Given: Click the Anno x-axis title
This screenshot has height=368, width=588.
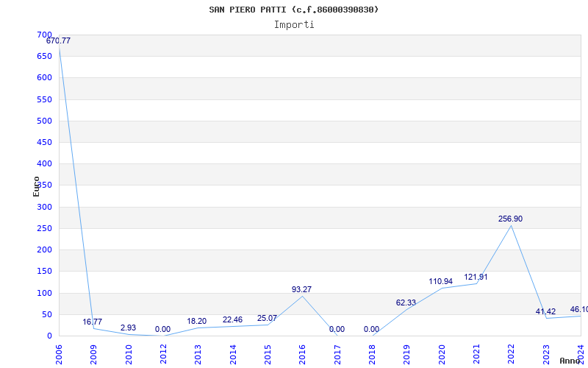Looking at the screenshot, I should coord(570,361).
